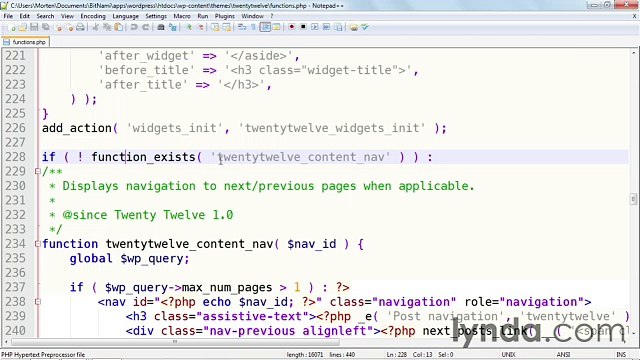Open the Macro menu
The height and width of the screenshot is (360, 640).
pos(182,16)
